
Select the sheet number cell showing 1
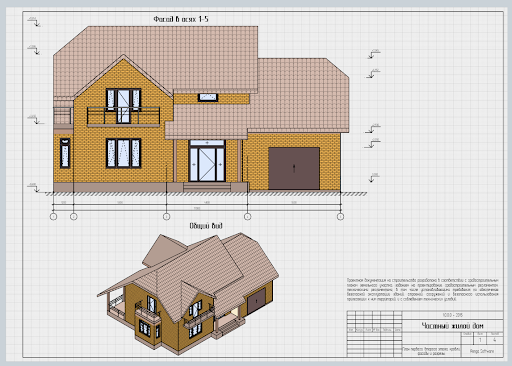point(480,340)
